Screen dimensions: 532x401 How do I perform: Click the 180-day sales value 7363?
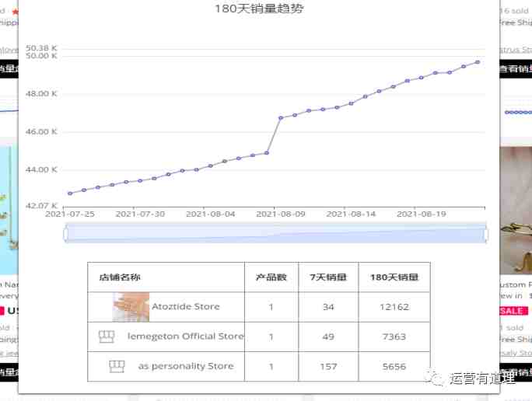point(394,336)
